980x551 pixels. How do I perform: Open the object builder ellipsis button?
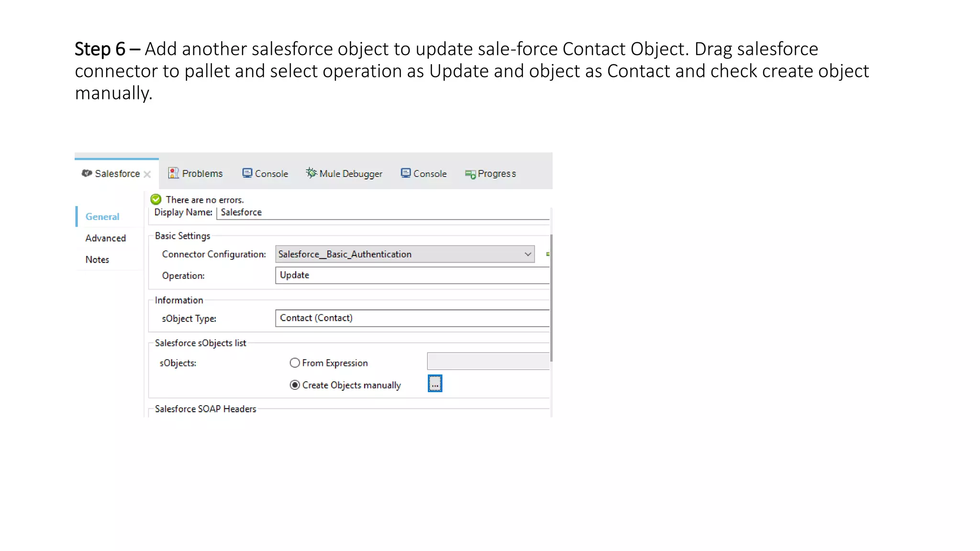(x=435, y=384)
